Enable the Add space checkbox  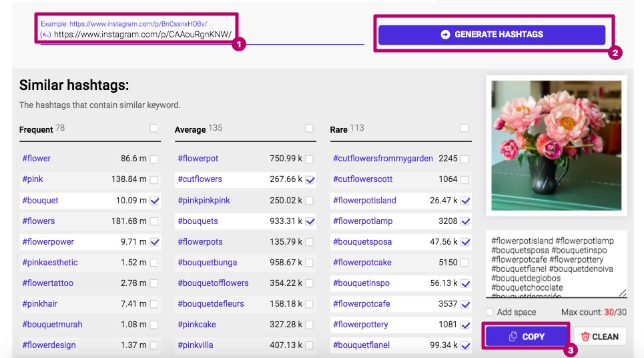(x=491, y=312)
